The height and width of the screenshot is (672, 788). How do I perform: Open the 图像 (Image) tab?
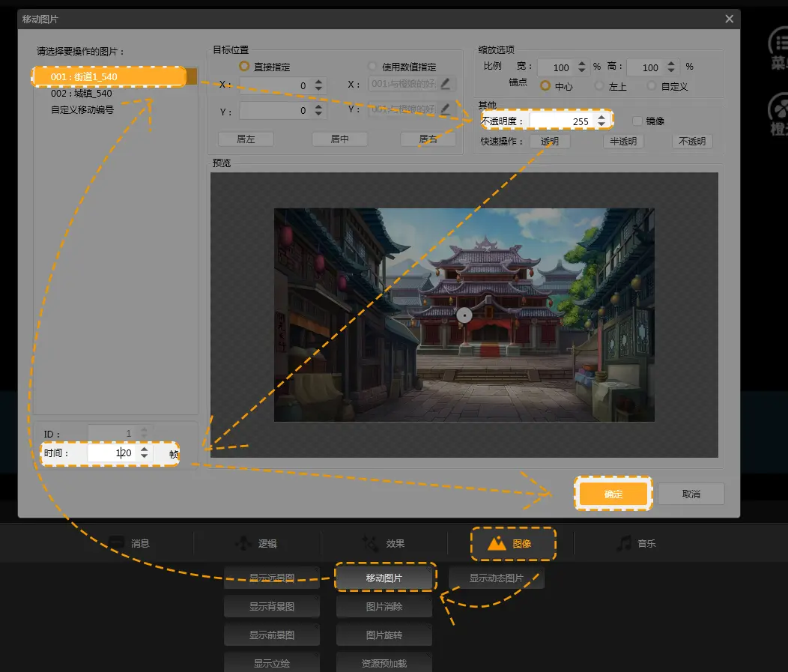513,544
